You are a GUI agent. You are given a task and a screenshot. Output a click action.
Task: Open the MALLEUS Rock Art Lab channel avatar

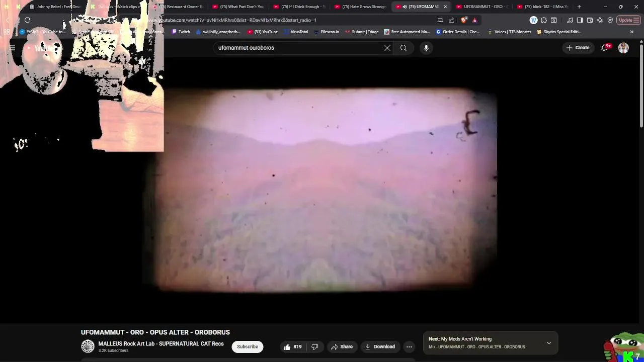pyautogui.click(x=88, y=346)
